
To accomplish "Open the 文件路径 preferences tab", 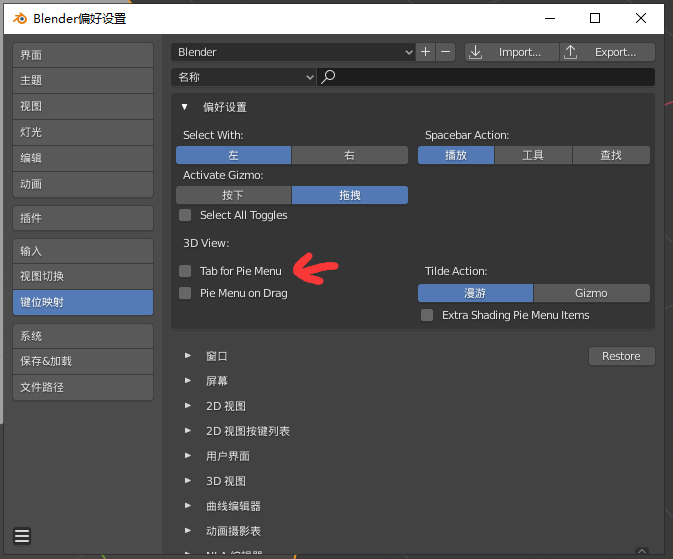I will (83, 387).
